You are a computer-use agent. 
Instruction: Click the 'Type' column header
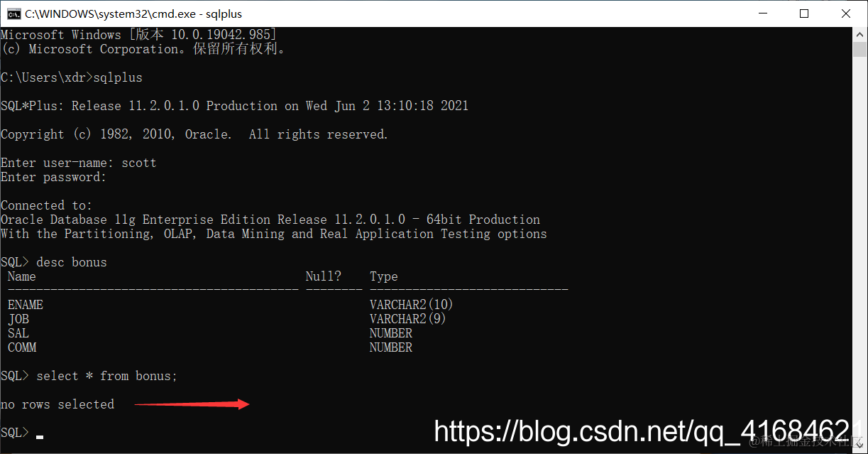click(384, 276)
